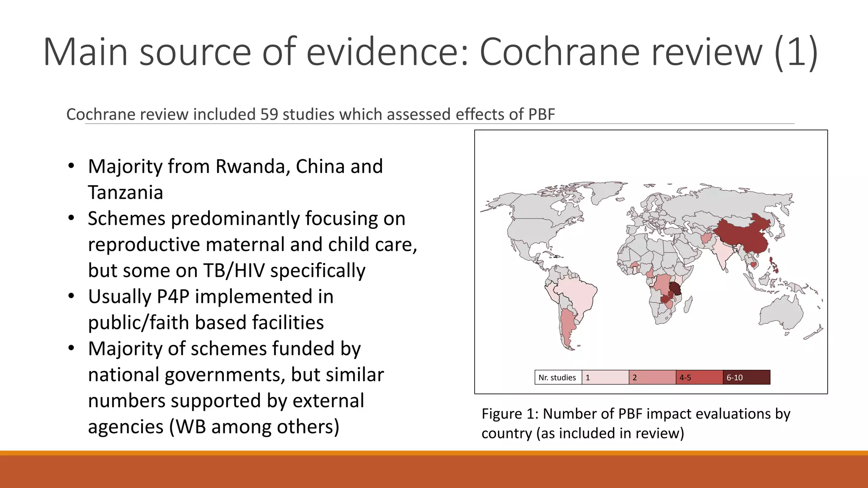This screenshot has width=868, height=488.
Task: Click the legend swatch labeled 6-10
Action: (746, 377)
